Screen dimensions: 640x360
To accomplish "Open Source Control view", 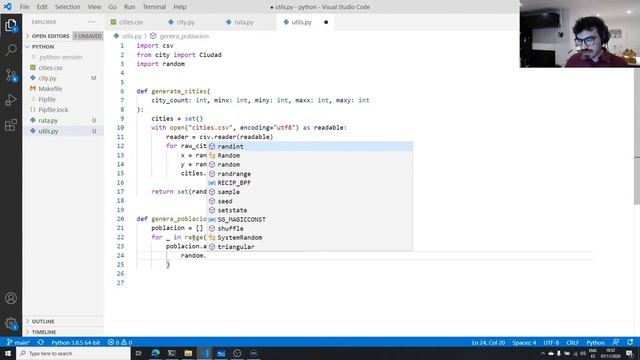I will tap(11, 75).
